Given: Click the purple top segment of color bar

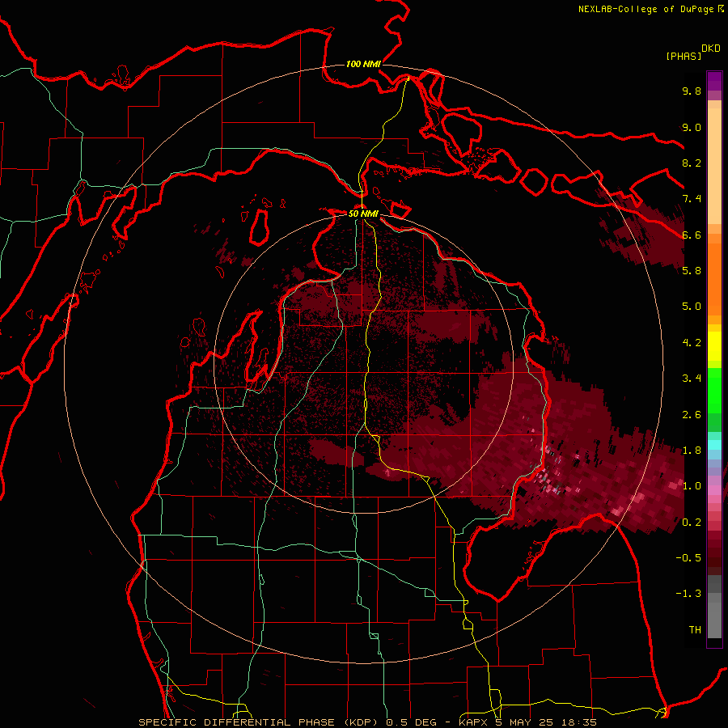Looking at the screenshot, I should tap(714, 81).
